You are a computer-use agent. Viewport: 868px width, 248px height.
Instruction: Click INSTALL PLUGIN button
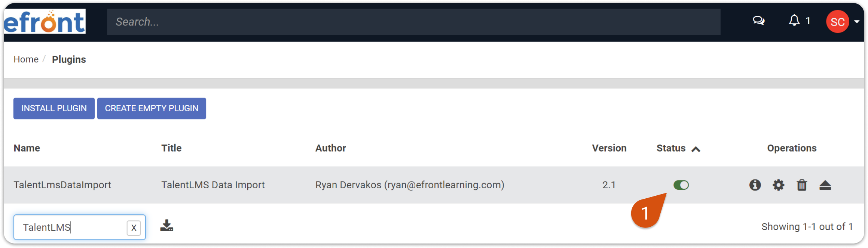point(54,108)
